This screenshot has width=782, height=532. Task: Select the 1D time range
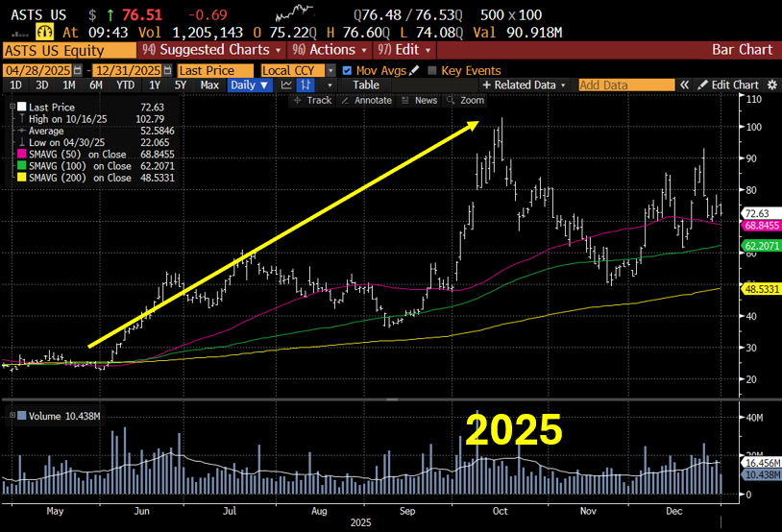[x=16, y=85]
